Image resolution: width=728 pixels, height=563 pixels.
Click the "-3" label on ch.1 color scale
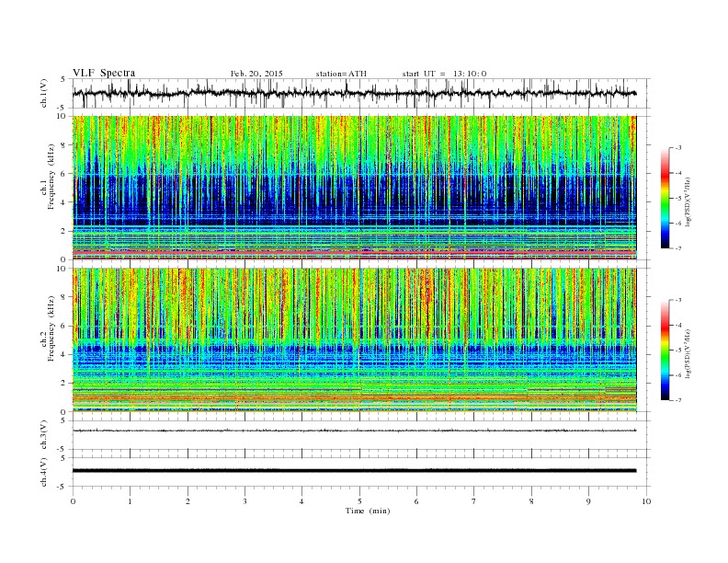click(678, 148)
